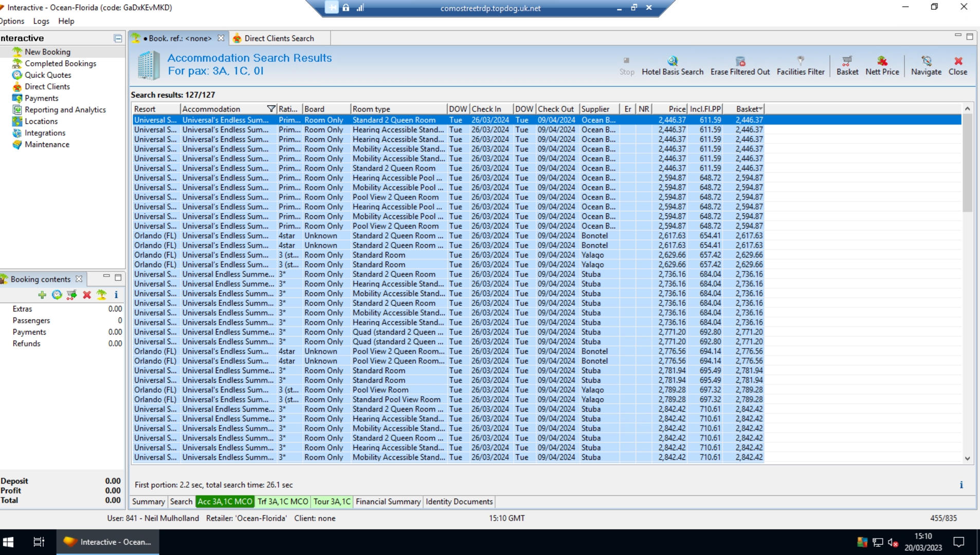Click basket arrow icon in Booking contents
The image size is (980, 555).
click(71, 294)
